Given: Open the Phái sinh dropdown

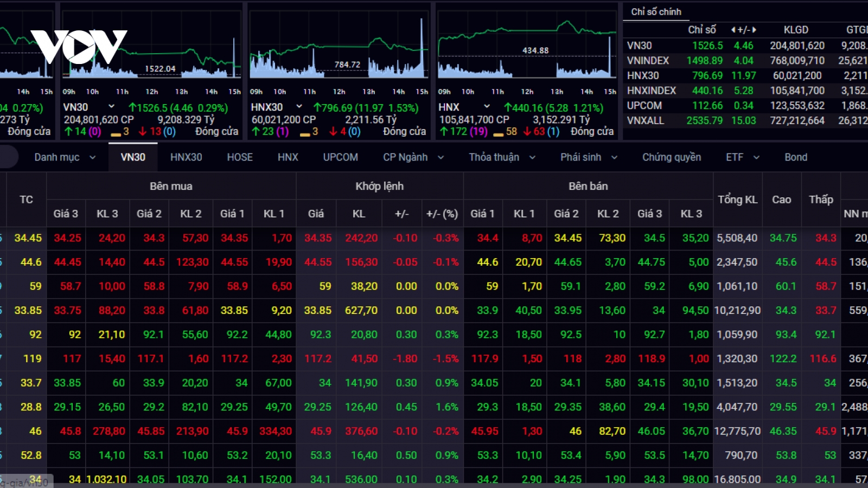Looking at the screenshot, I should click(589, 157).
